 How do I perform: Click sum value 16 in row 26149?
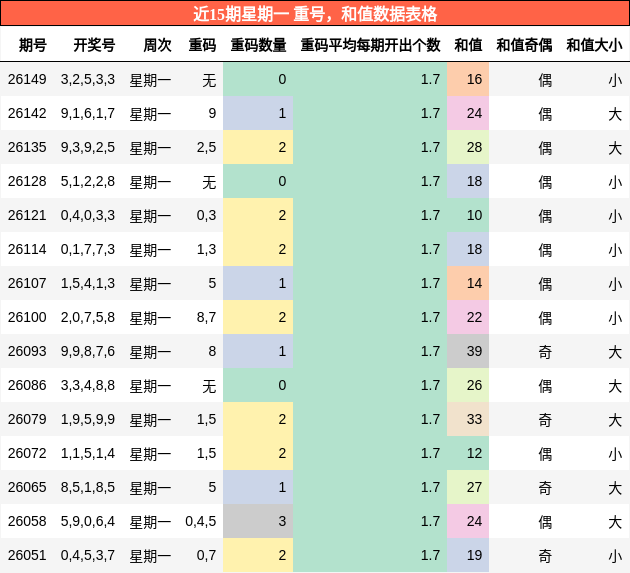[x=474, y=79]
